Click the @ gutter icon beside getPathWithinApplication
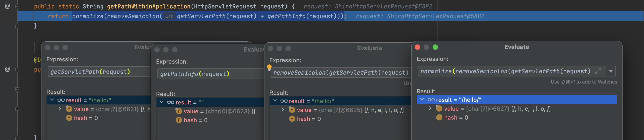Image resolution: width=644 pixels, height=140 pixels. coord(8,6)
